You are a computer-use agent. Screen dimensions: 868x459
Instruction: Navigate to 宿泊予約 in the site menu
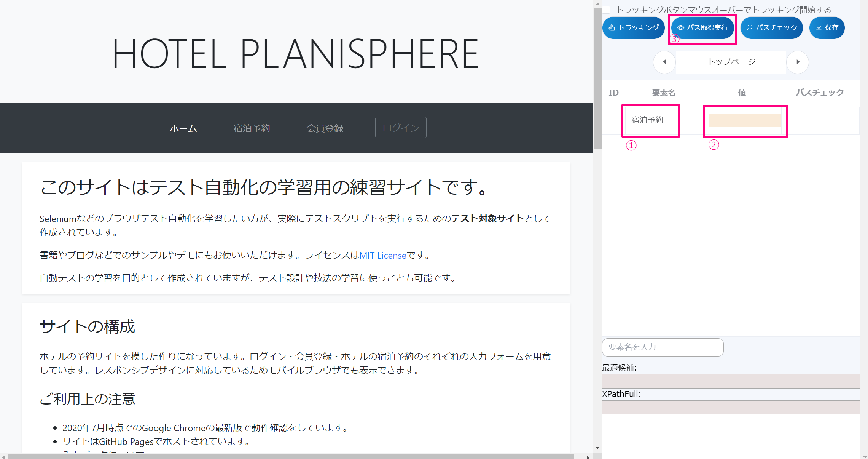tap(252, 128)
